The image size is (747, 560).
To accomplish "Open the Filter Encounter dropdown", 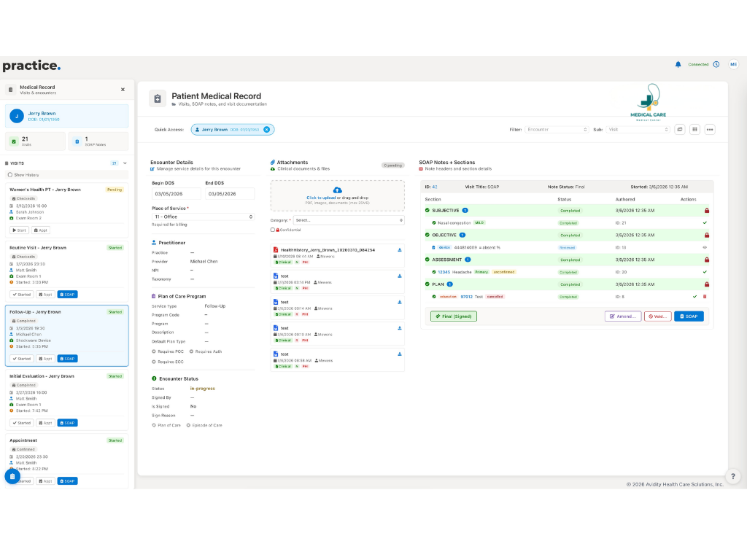I will (x=557, y=130).
